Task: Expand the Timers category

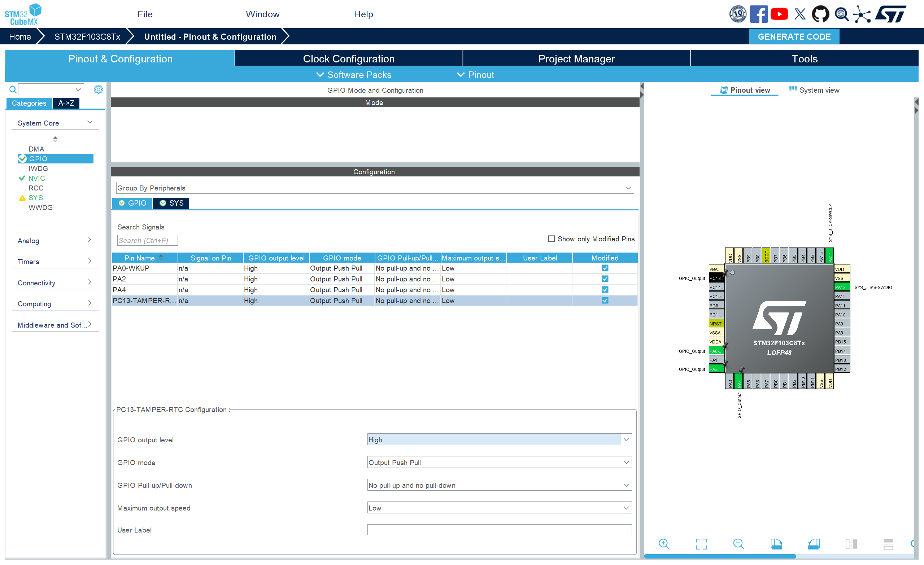Action: (x=55, y=261)
